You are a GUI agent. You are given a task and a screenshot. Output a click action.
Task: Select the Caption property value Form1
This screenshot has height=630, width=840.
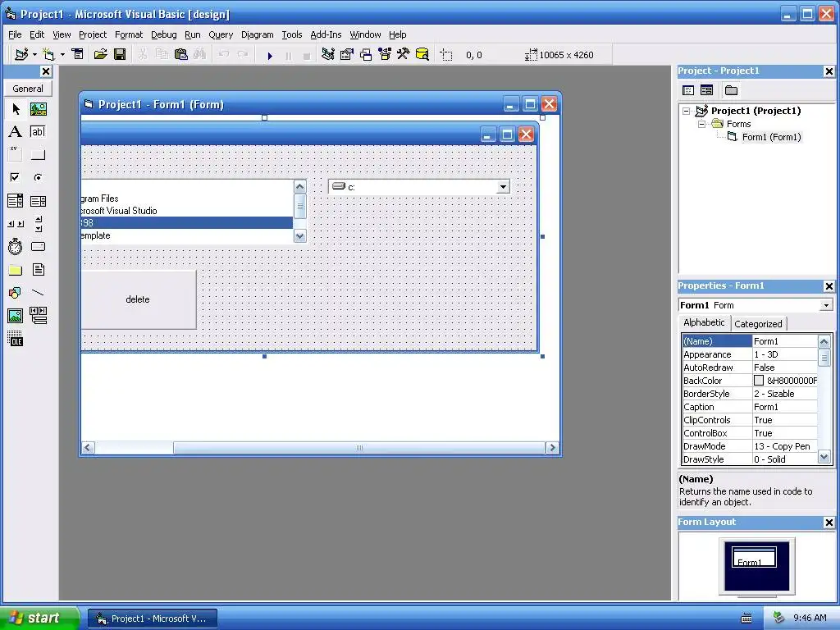pyautogui.click(x=785, y=407)
